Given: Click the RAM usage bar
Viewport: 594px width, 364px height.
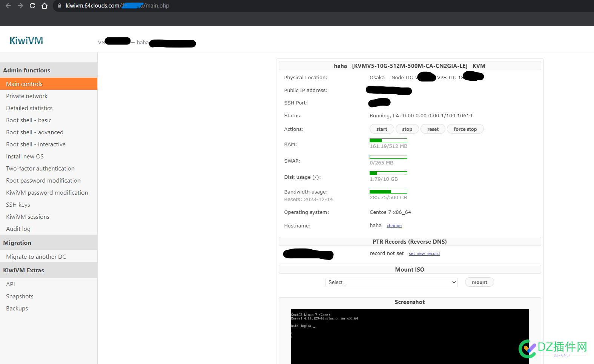Looking at the screenshot, I should coord(388,140).
